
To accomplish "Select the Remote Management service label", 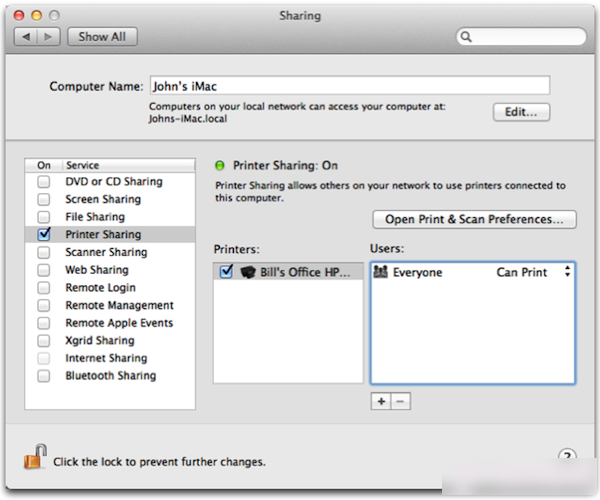I will pyautogui.click(x=119, y=305).
